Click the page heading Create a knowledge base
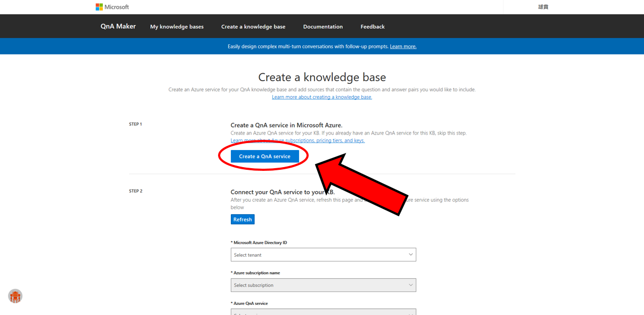Image resolution: width=644 pixels, height=315 pixels. (x=322, y=77)
